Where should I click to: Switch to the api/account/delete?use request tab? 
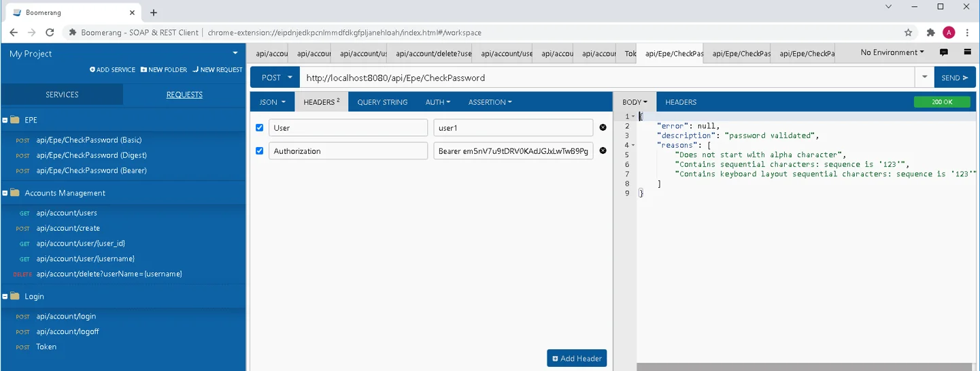(x=433, y=53)
